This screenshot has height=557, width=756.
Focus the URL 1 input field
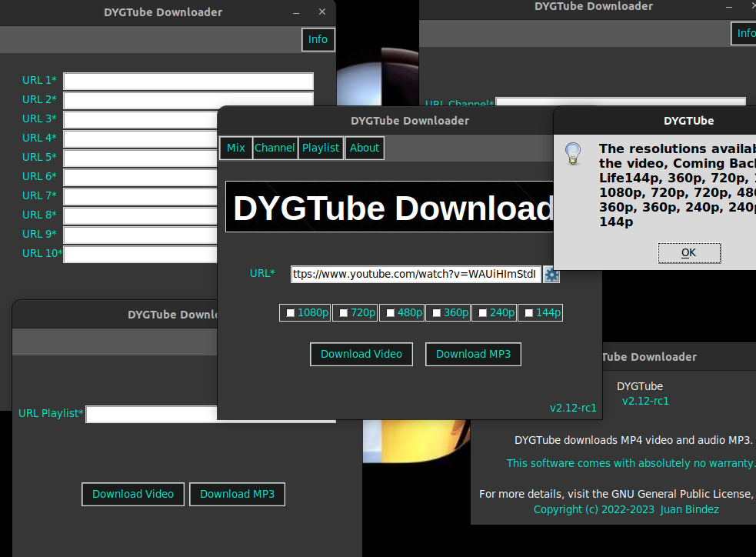[x=188, y=81]
